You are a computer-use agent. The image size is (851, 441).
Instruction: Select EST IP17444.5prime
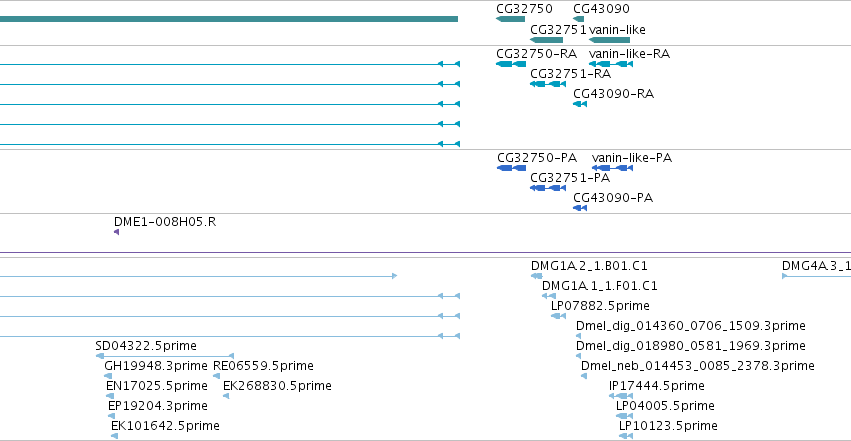click(x=657, y=386)
